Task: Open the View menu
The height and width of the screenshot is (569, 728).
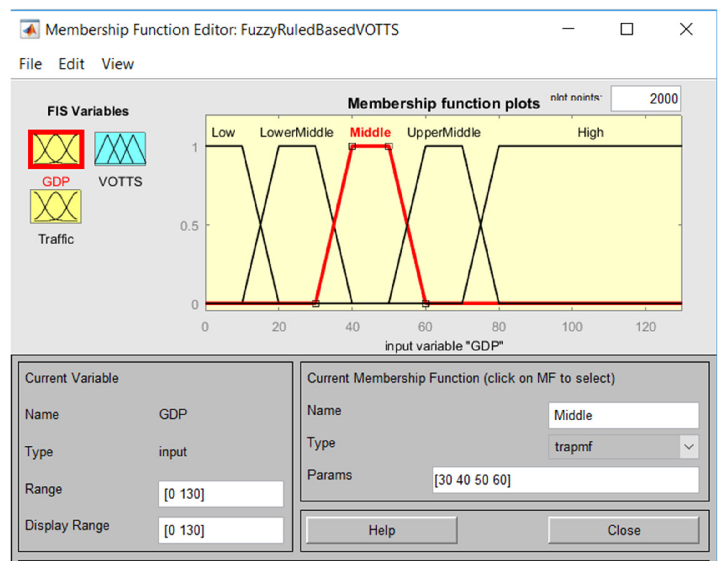Action: pos(117,64)
